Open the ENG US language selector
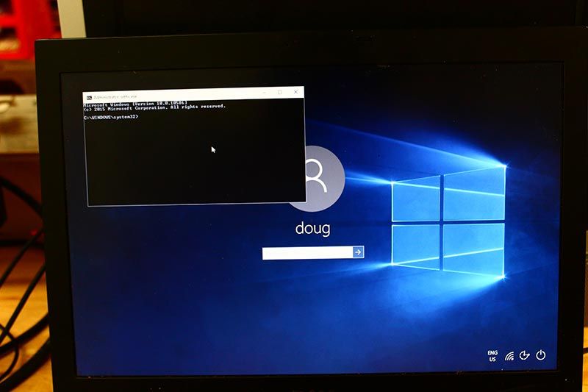The image size is (588, 392). (x=492, y=356)
